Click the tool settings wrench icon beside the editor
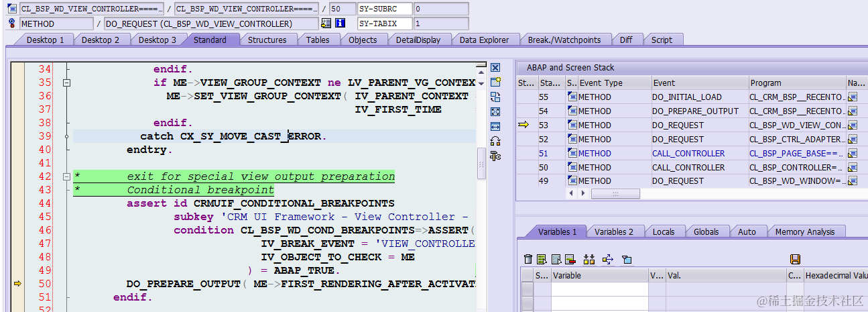This screenshot has height=312, width=868. (495, 156)
